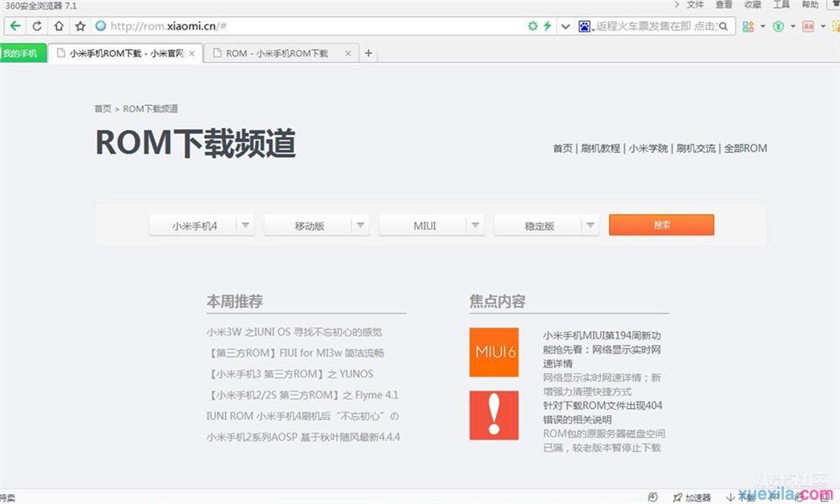Click the 焦点内容 heading

tap(497, 302)
